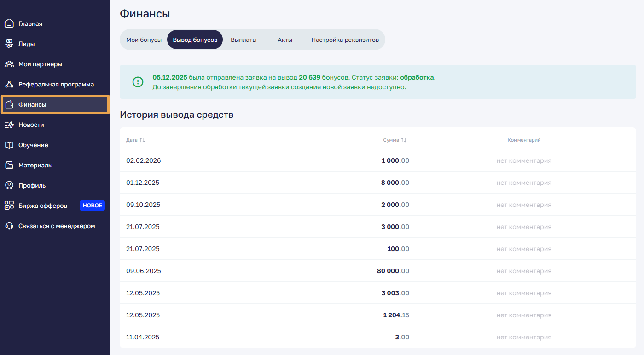Click the headset icon for Связаться с менеджером
644x355 pixels.
pyautogui.click(x=9, y=226)
